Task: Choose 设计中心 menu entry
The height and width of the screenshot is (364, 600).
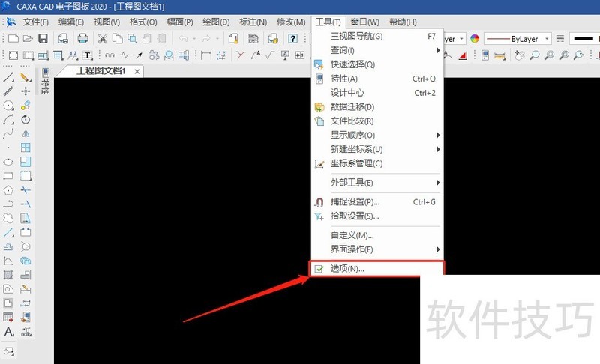Action: coord(377,93)
